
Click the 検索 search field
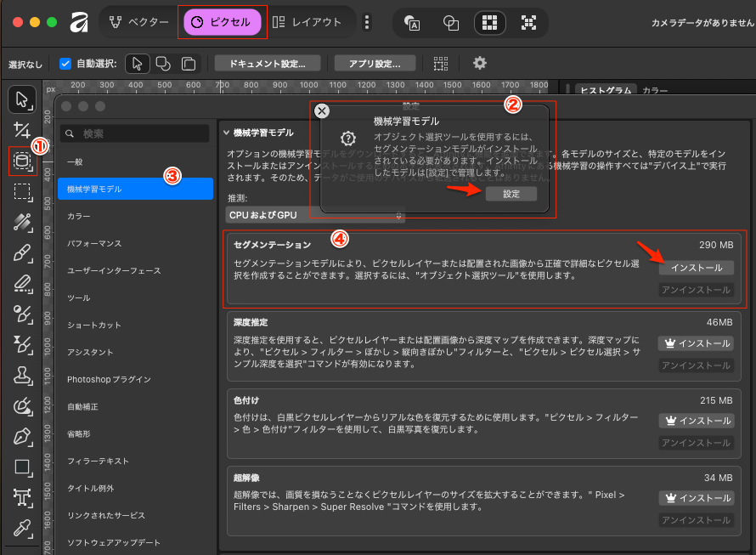136,133
